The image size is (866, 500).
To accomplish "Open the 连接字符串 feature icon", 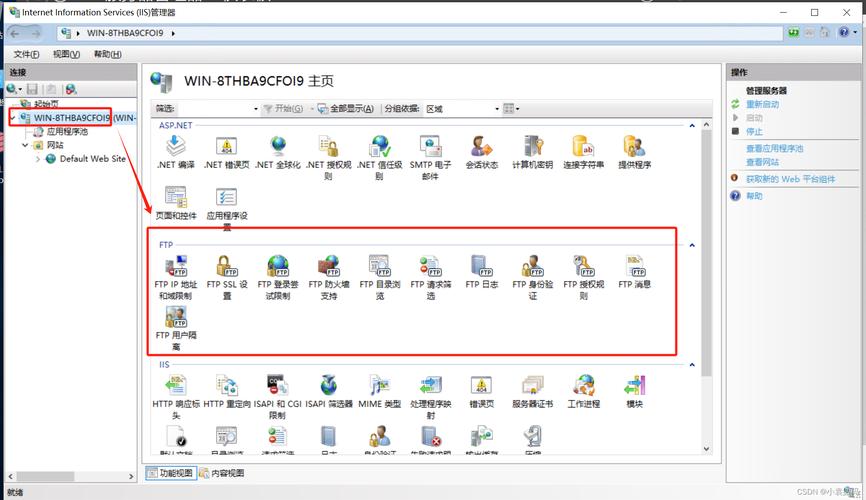I will click(x=584, y=147).
